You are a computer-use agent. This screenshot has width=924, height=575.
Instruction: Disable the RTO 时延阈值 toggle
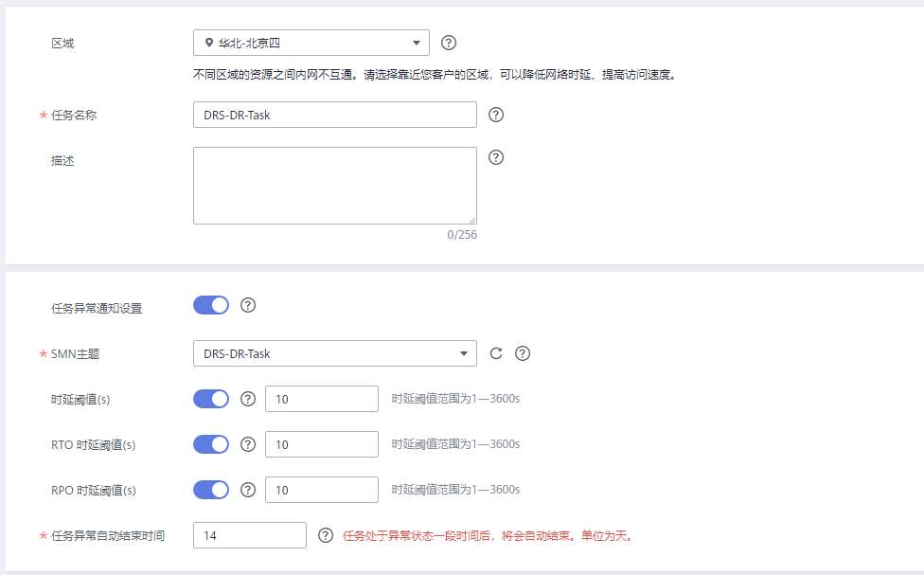212,444
